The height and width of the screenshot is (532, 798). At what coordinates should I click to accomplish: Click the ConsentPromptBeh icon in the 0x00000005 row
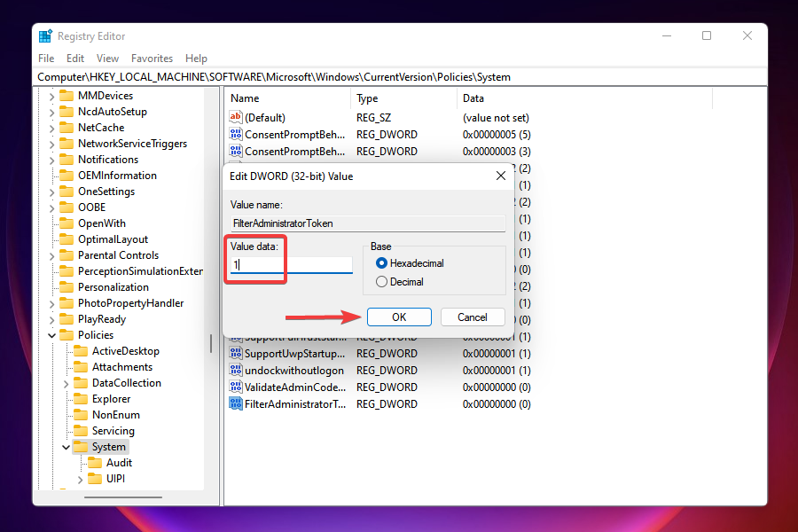(235, 135)
